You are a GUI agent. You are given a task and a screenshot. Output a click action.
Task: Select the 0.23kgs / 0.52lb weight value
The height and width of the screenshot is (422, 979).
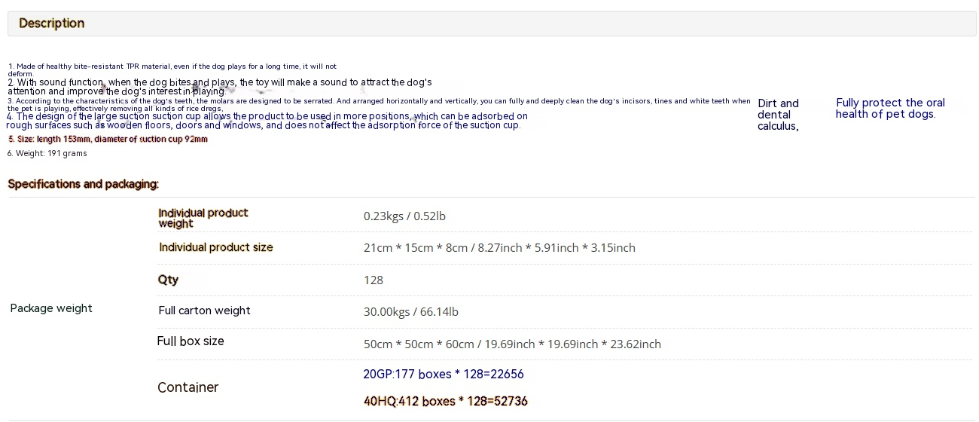click(x=404, y=216)
